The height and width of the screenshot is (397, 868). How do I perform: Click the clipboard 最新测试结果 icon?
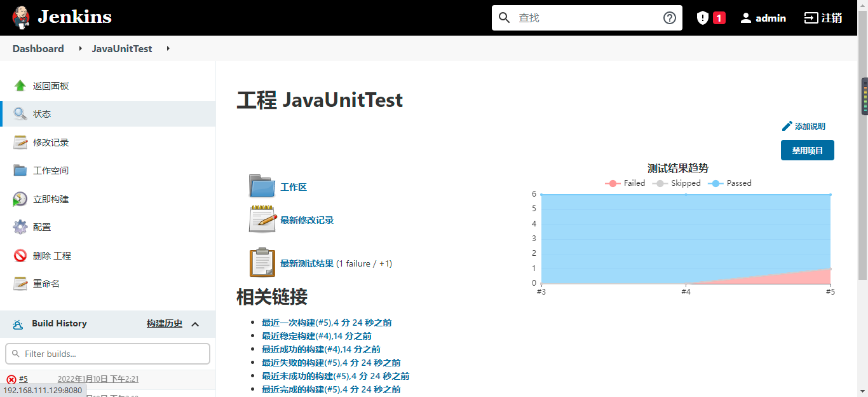[262, 262]
